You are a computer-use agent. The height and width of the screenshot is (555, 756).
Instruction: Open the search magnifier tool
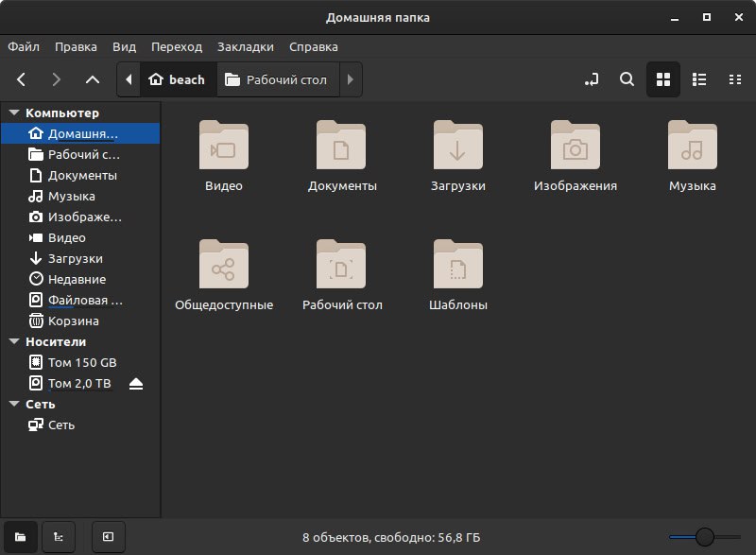(x=627, y=79)
